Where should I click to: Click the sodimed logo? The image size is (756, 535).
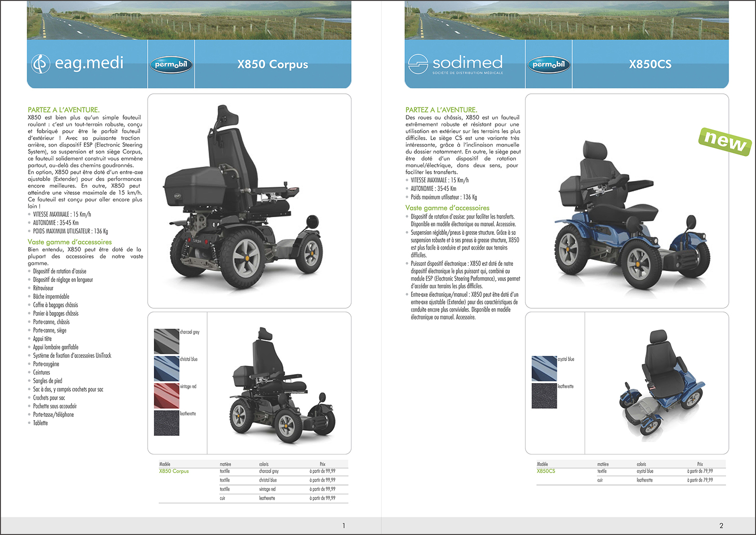pos(455,64)
